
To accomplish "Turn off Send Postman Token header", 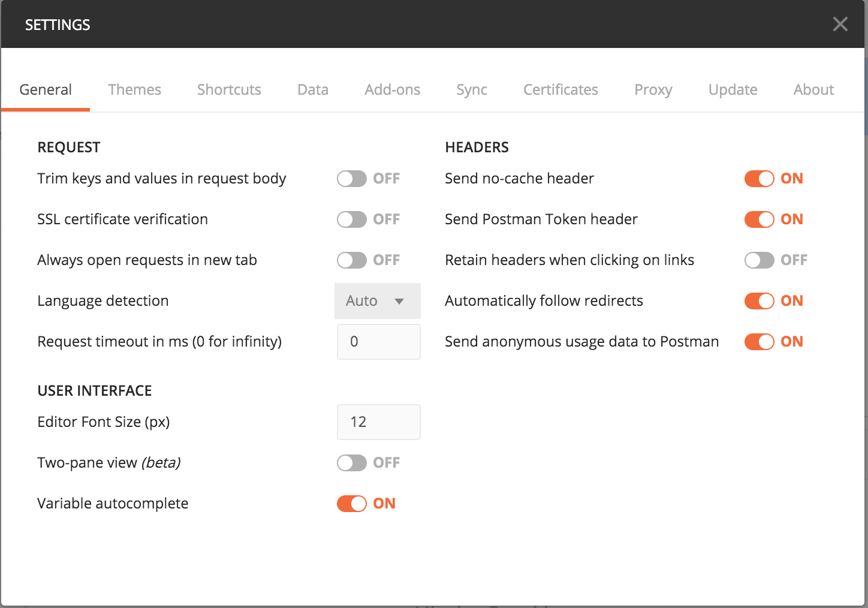I will pos(759,219).
